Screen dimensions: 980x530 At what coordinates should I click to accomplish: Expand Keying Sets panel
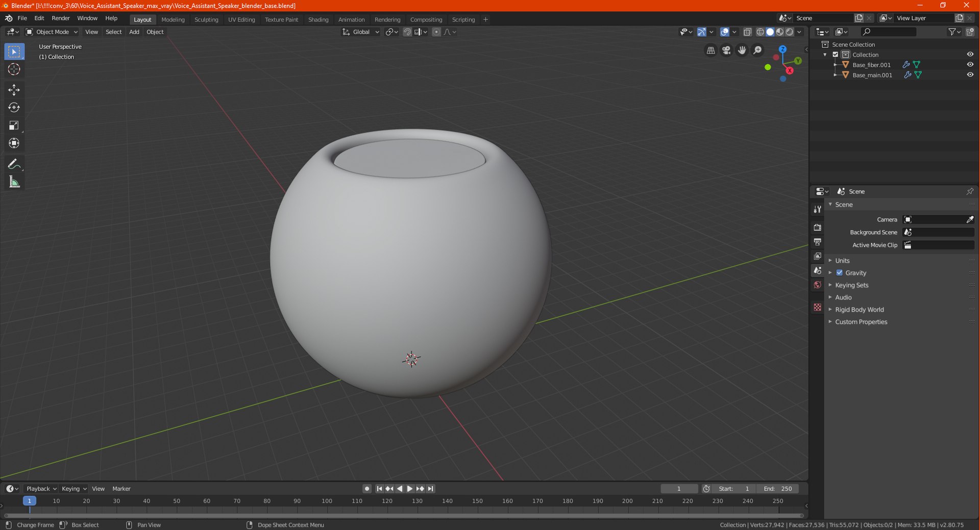pos(851,285)
